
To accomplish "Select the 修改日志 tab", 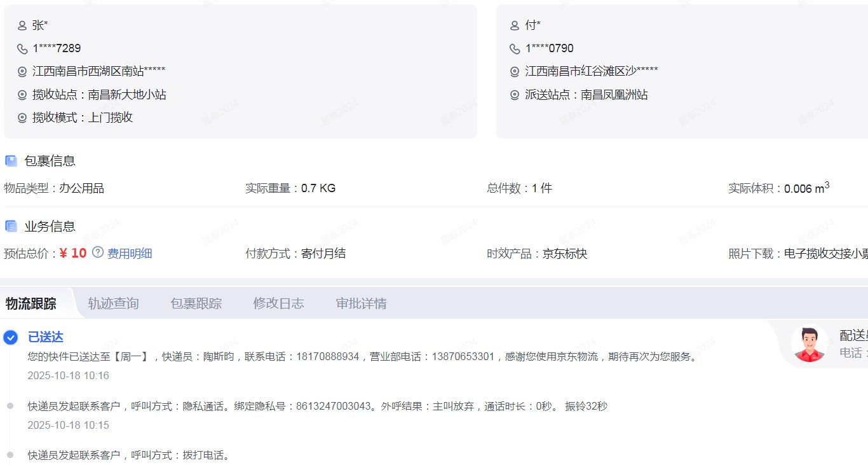I will (278, 303).
